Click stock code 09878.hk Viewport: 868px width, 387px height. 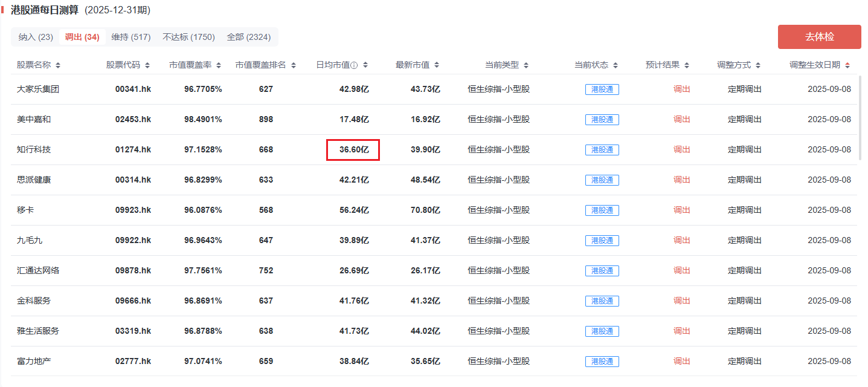[x=133, y=270]
